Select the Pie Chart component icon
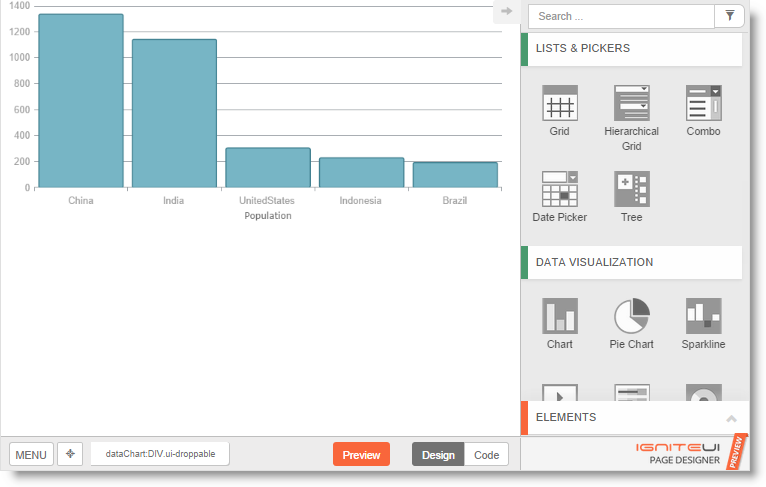This screenshot has width=766, height=487. (x=631, y=316)
